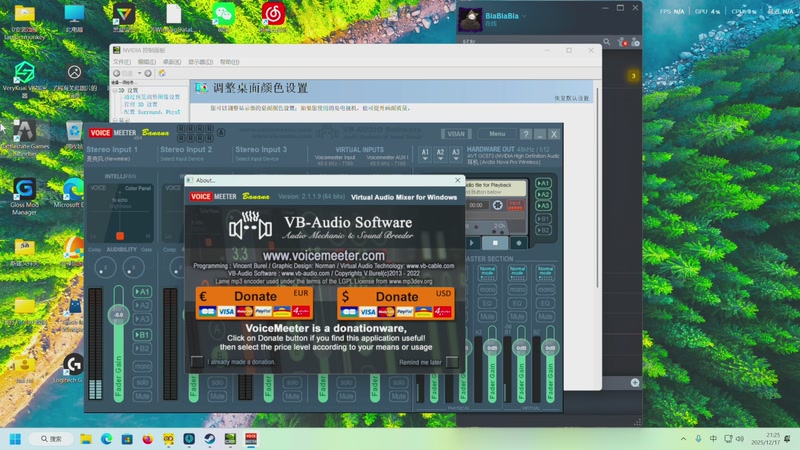Check the 'Remind me later' box
The width and height of the screenshot is (800, 450).
click(x=452, y=362)
